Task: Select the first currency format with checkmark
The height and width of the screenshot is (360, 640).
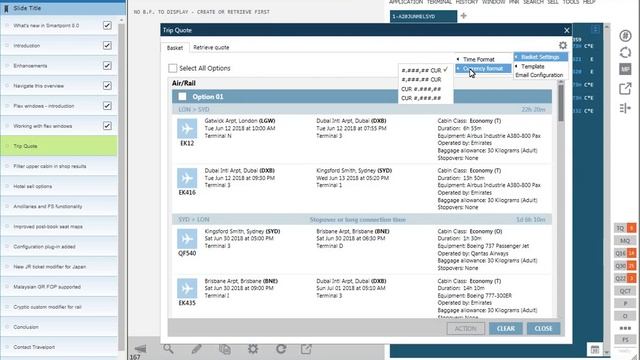Action: (425, 70)
